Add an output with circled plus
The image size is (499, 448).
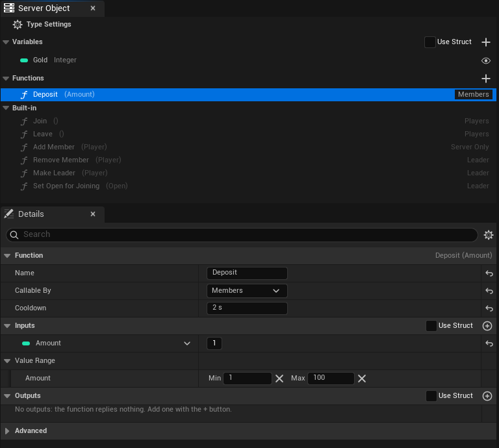click(487, 396)
